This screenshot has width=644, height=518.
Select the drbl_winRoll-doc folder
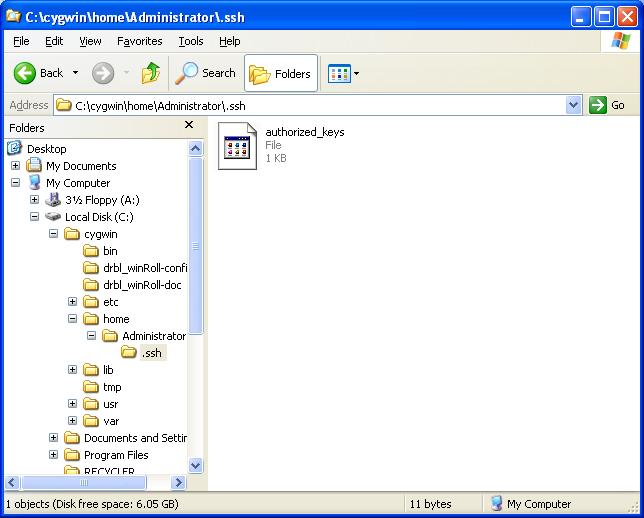coord(141,285)
